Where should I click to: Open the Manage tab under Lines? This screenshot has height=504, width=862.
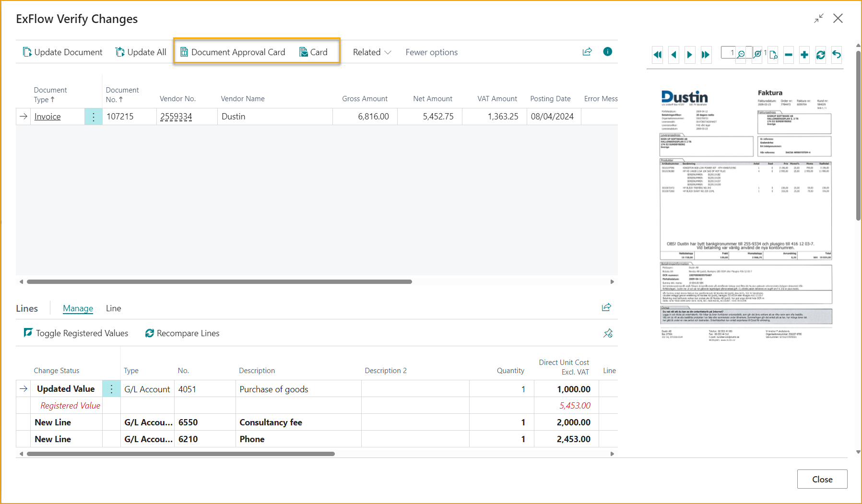pyautogui.click(x=78, y=308)
